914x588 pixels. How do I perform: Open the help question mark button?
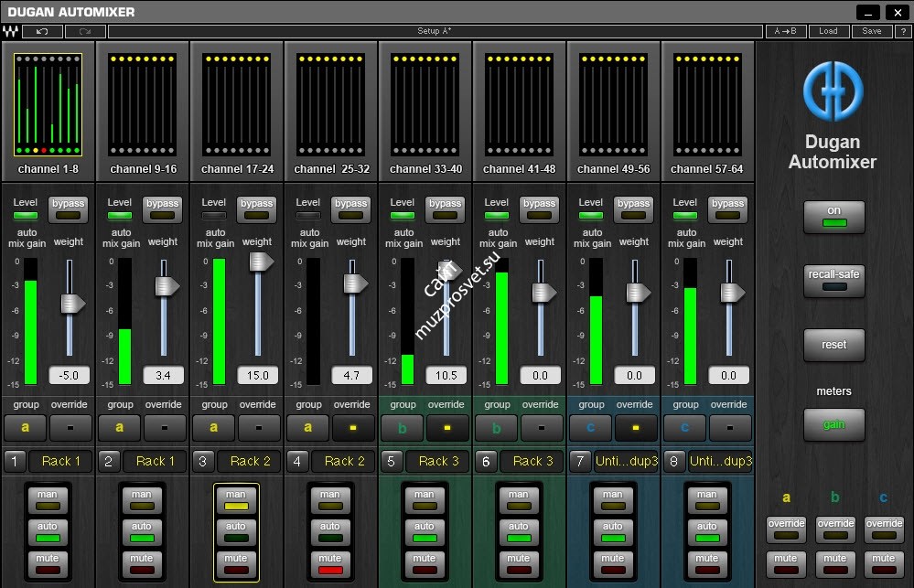(903, 31)
